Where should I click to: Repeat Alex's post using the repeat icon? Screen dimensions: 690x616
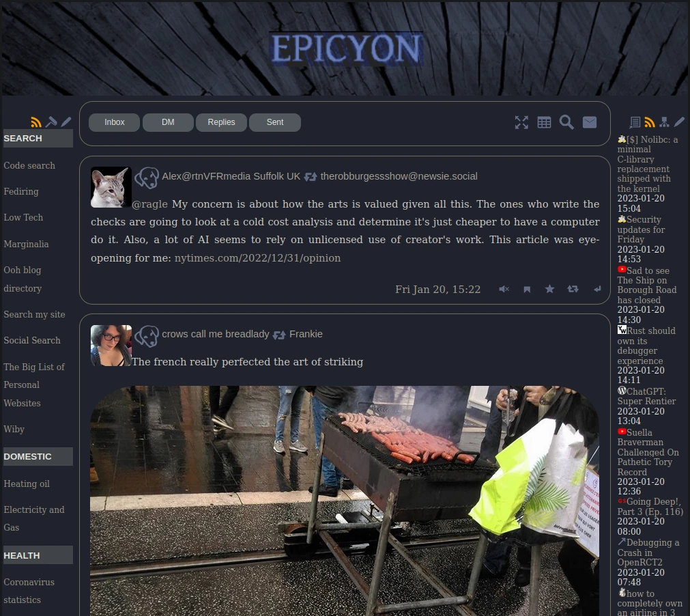point(573,289)
